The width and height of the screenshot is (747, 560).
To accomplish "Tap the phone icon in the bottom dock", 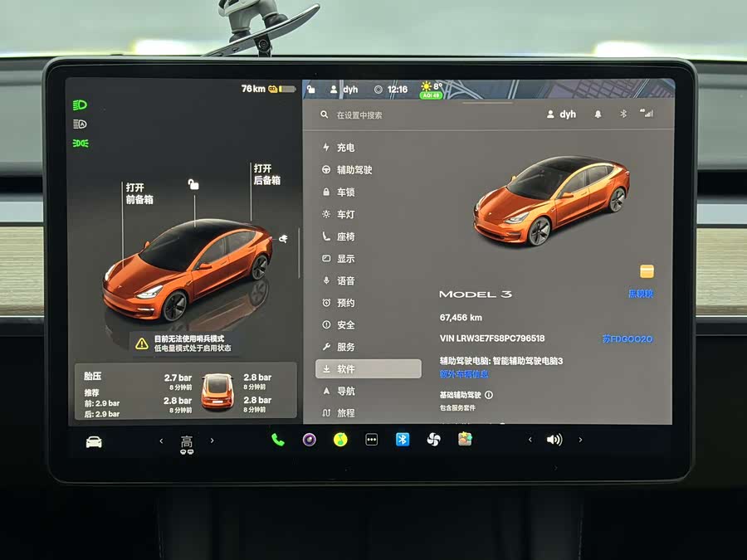I will click(277, 440).
